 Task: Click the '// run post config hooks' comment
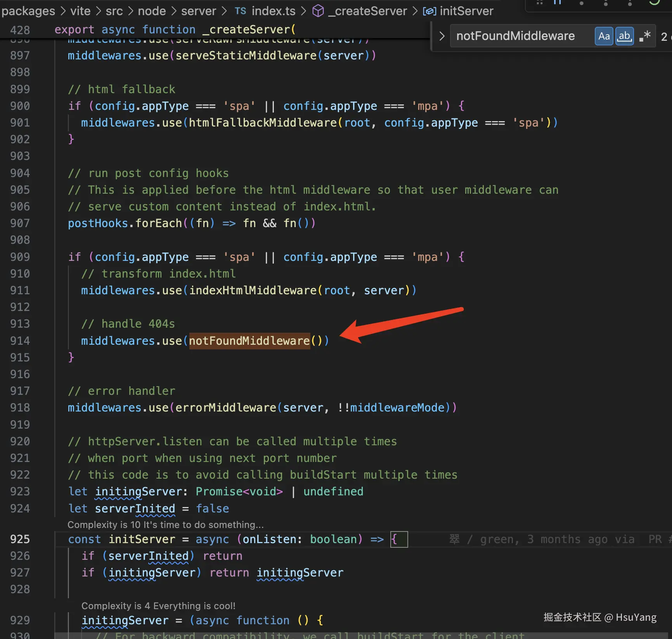tap(148, 173)
